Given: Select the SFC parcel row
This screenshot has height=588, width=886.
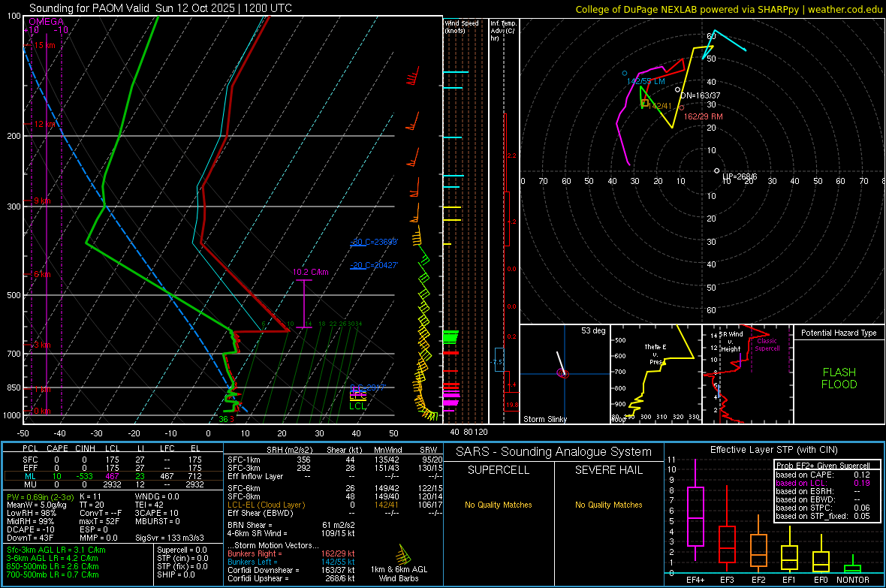Looking at the screenshot, I should (112, 460).
